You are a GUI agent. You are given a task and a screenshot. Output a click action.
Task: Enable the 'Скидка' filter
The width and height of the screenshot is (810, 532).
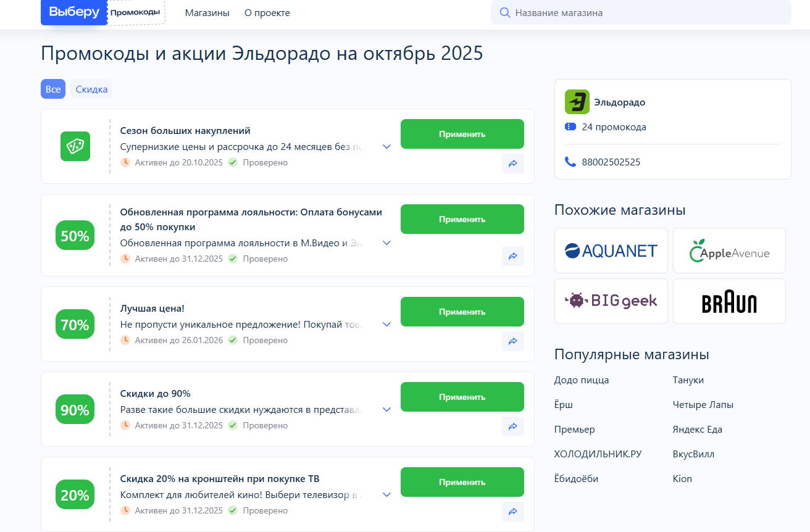tap(90, 89)
